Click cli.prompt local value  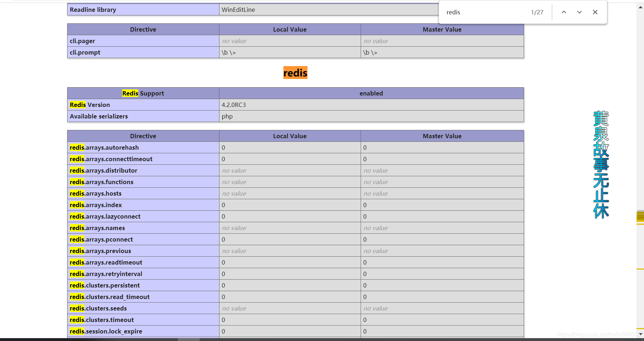pyautogui.click(x=229, y=52)
